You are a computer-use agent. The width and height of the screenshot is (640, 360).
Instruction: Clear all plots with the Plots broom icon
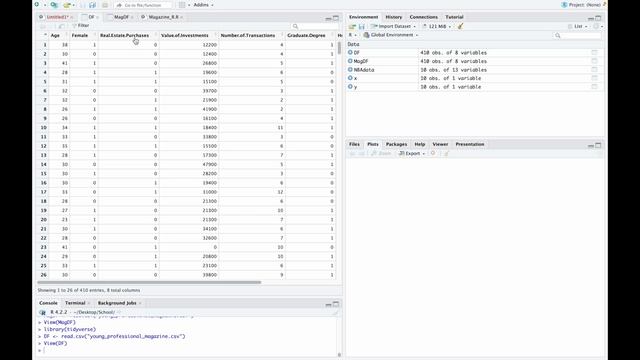(x=446, y=153)
